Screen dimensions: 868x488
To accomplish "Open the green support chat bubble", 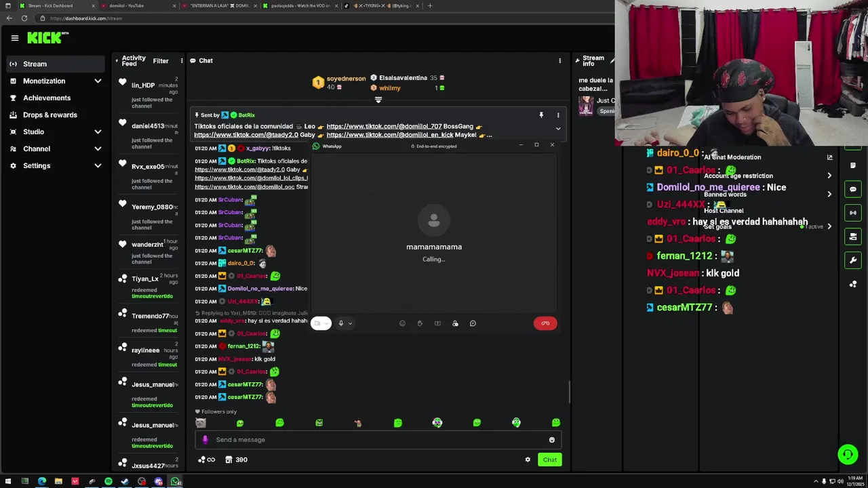I will pos(848,454).
